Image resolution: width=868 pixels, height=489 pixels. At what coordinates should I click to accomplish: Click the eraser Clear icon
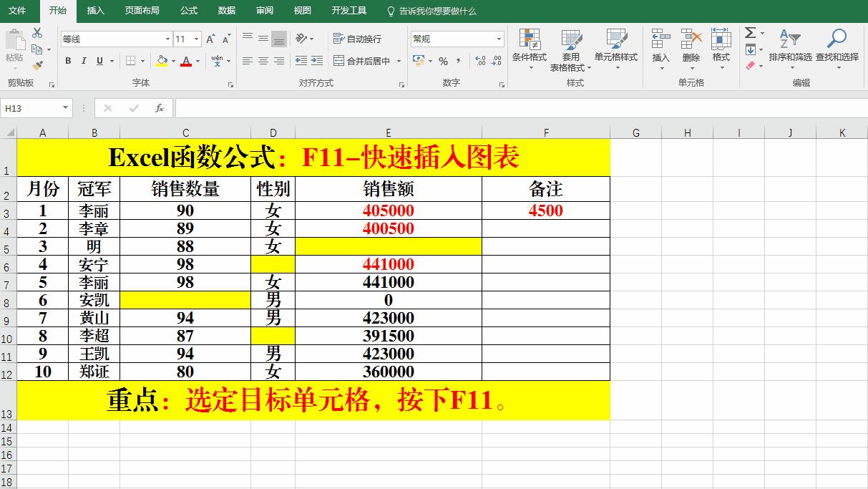point(751,65)
